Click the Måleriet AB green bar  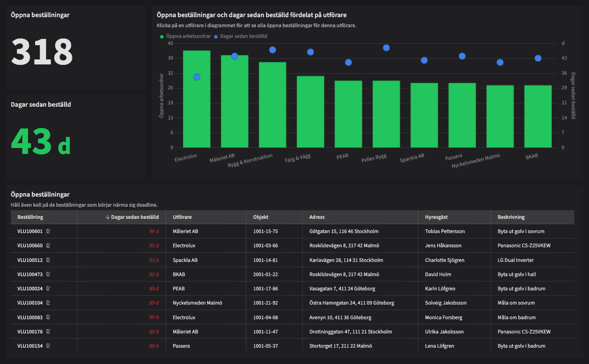(x=234, y=105)
